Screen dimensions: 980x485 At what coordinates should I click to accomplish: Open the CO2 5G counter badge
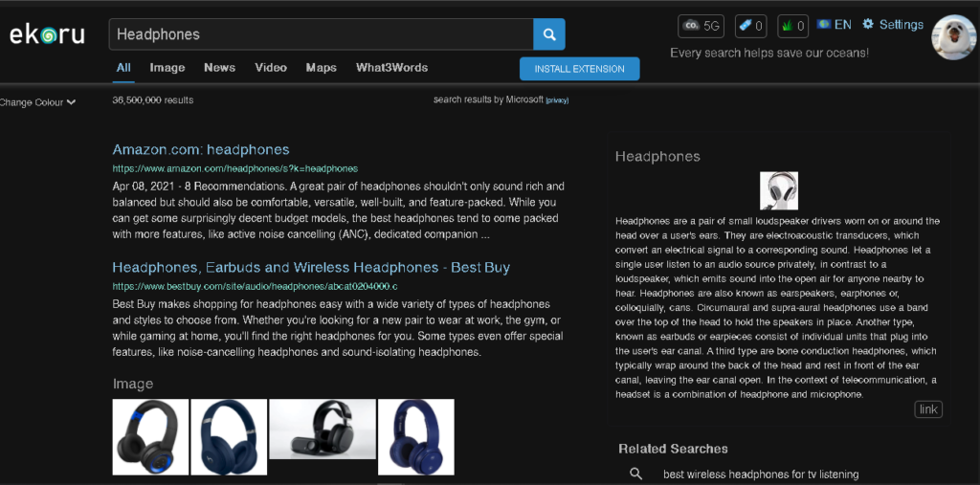(701, 26)
